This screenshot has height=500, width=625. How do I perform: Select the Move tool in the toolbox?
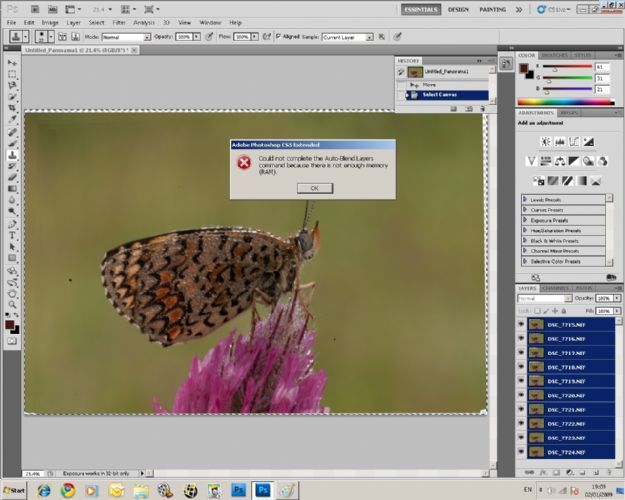pyautogui.click(x=12, y=61)
